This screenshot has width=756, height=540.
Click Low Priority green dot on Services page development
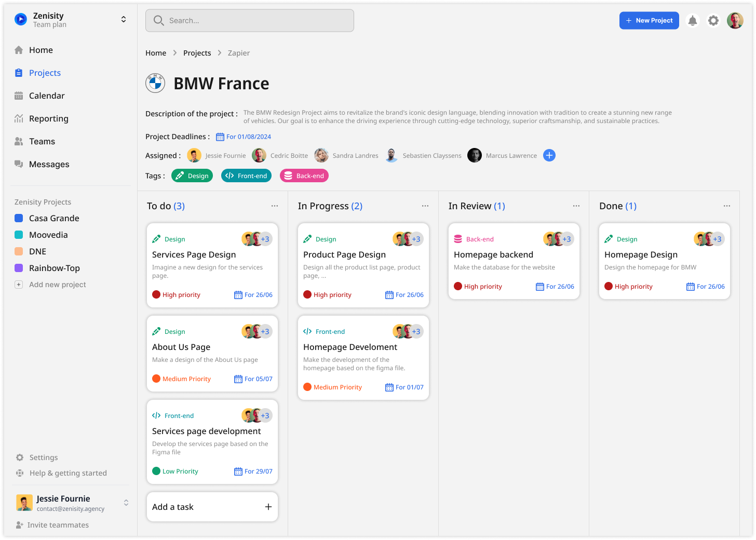[156, 471]
